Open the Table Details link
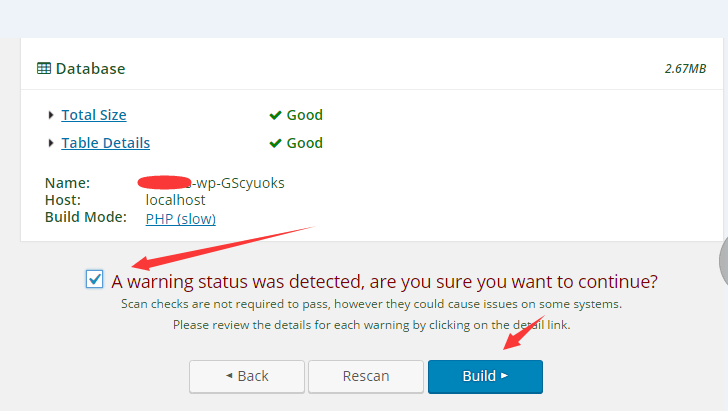 pos(105,143)
